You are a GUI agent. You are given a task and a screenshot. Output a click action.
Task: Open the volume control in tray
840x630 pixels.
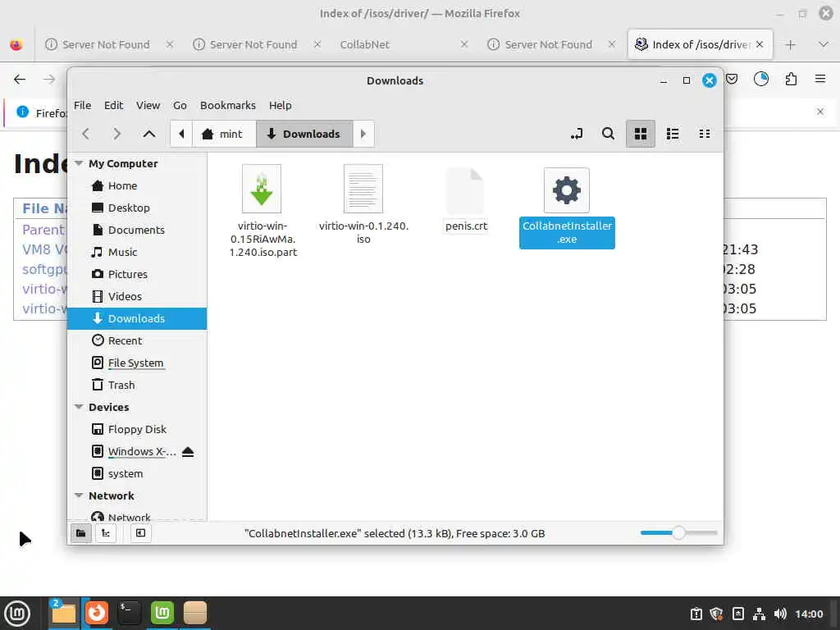(781, 614)
